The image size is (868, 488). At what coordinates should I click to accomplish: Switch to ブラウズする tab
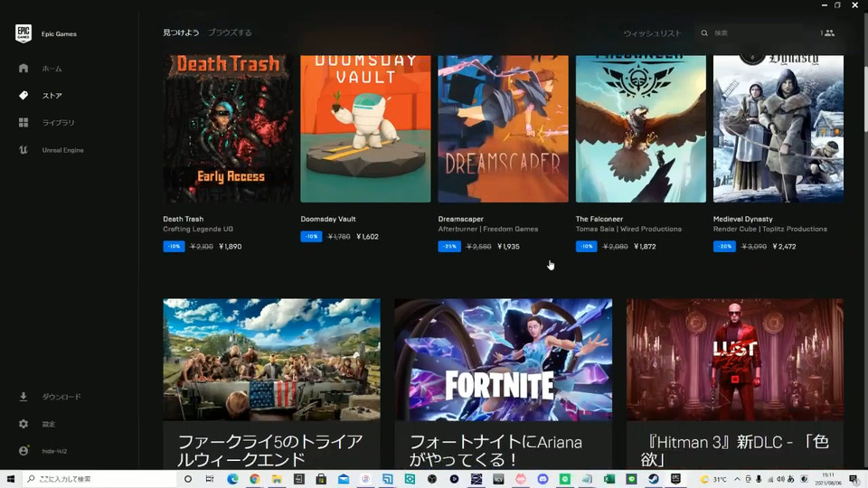[x=230, y=33]
